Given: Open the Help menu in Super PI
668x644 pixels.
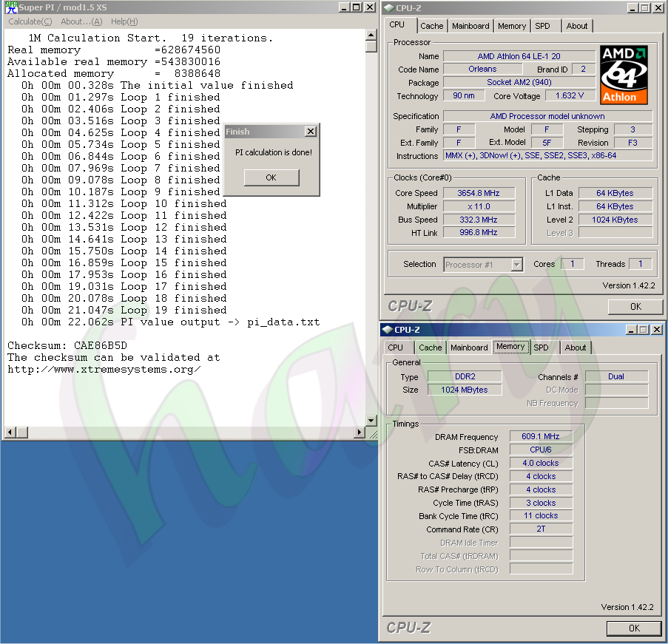Looking at the screenshot, I should coord(124,21).
